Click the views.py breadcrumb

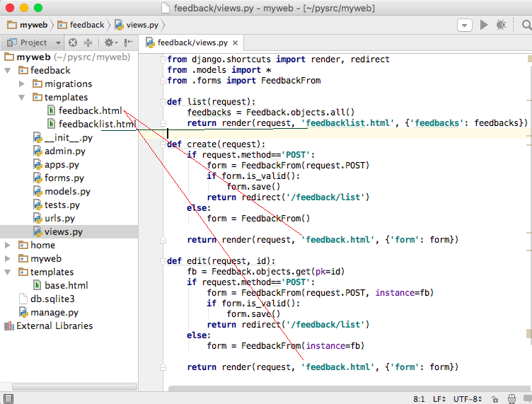pos(137,25)
